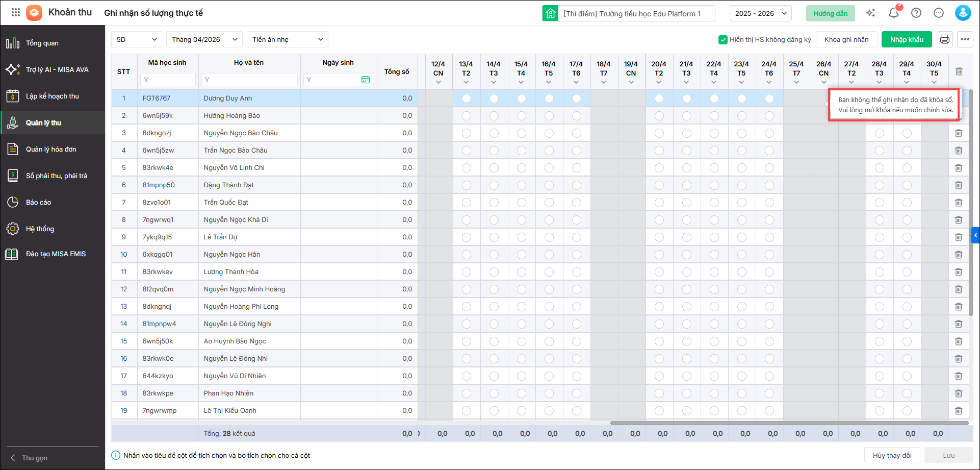
Task: Tick 13/4 circle for Dương Duy Anh
Action: click(x=467, y=98)
